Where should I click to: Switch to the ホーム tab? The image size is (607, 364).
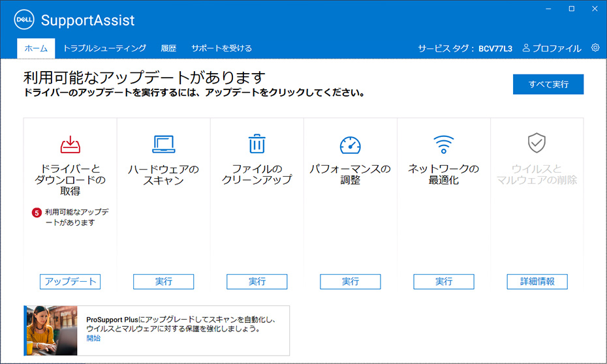(x=36, y=48)
